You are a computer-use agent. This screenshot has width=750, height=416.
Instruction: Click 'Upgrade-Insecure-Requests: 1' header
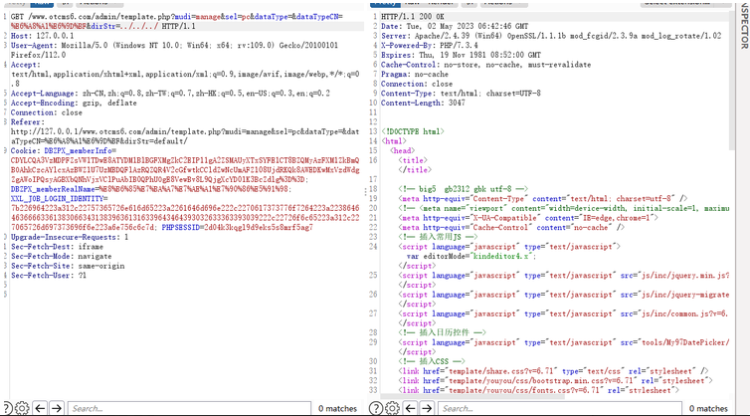69,237
